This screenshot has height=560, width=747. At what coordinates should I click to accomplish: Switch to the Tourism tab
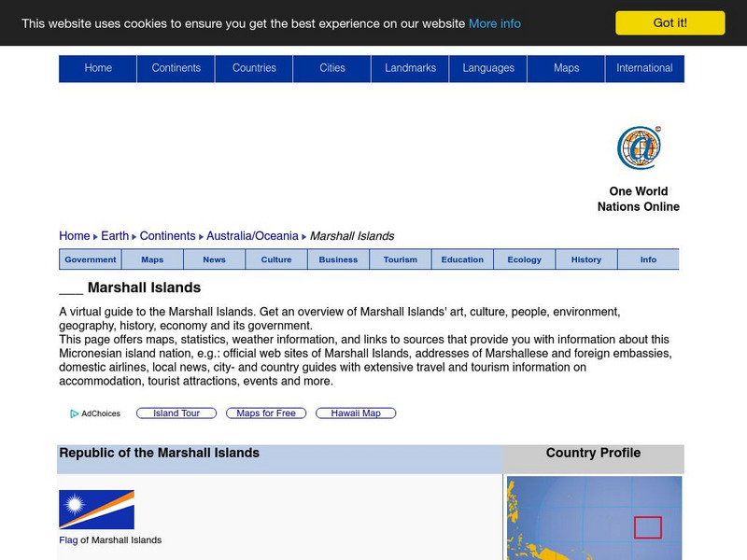[x=401, y=259]
